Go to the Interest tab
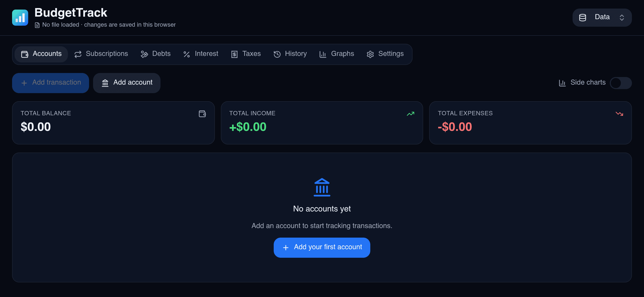 pos(201,54)
